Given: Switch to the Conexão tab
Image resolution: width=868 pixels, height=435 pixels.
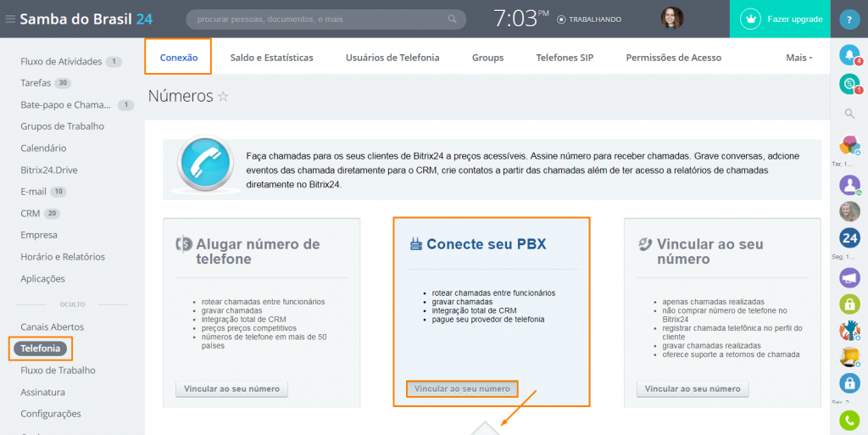Looking at the screenshot, I should (178, 58).
